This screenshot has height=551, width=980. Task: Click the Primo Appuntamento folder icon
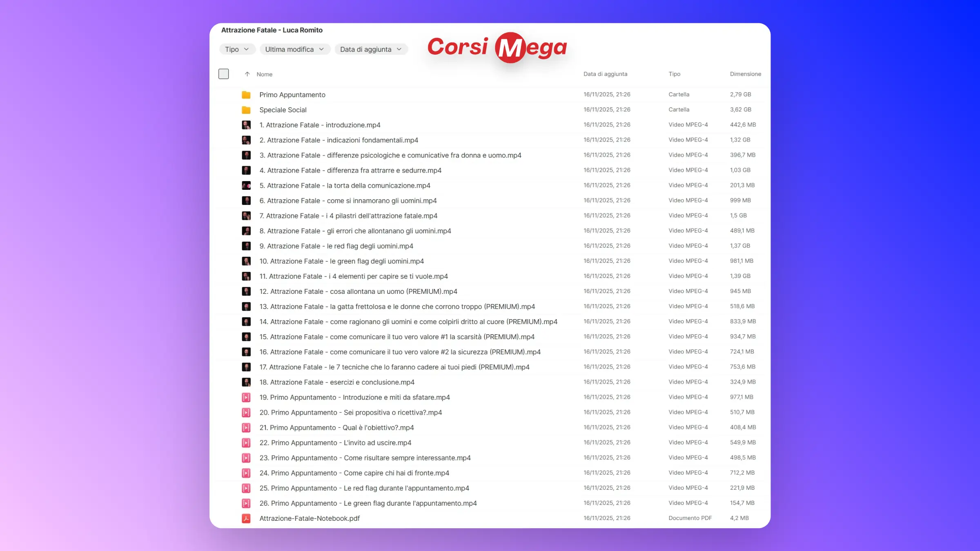246,95
